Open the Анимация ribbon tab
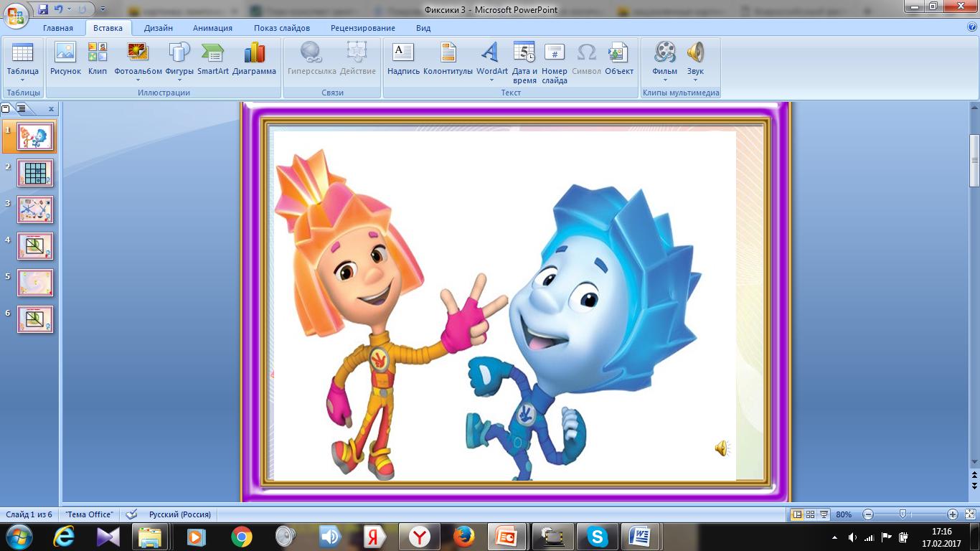Image resolution: width=980 pixels, height=551 pixels. point(212,28)
